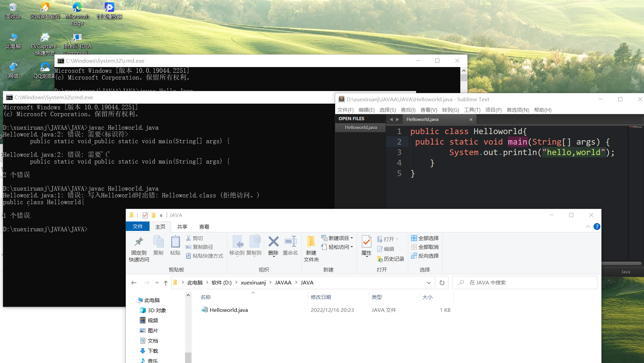The image size is (644, 363).
Task: Open Sublime 工具(T) menu
Action: pos(472,110)
